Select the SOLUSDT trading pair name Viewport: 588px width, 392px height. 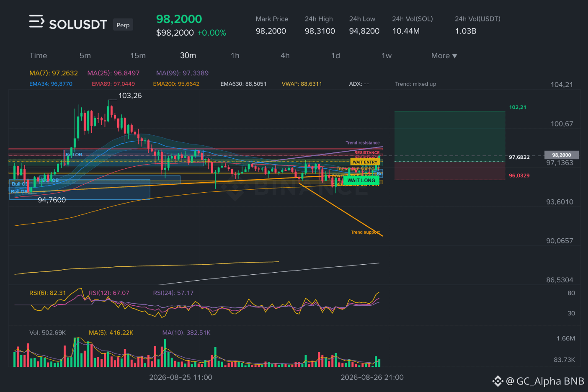tap(78, 25)
